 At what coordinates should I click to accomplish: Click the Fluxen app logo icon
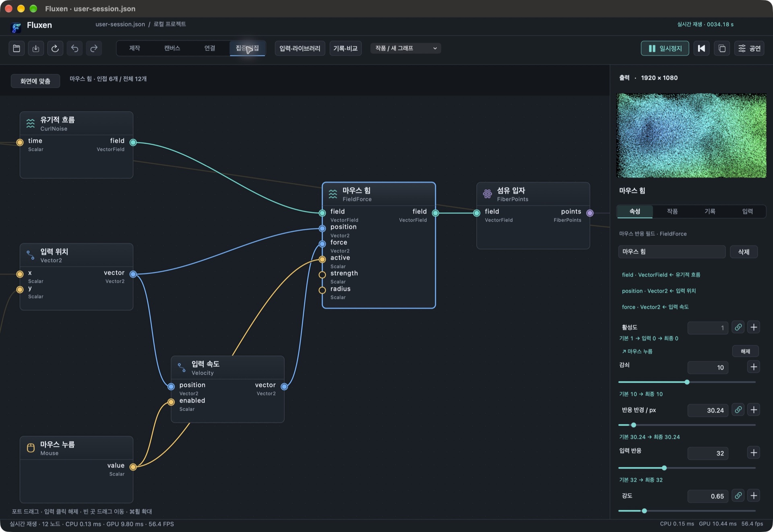tap(16, 27)
